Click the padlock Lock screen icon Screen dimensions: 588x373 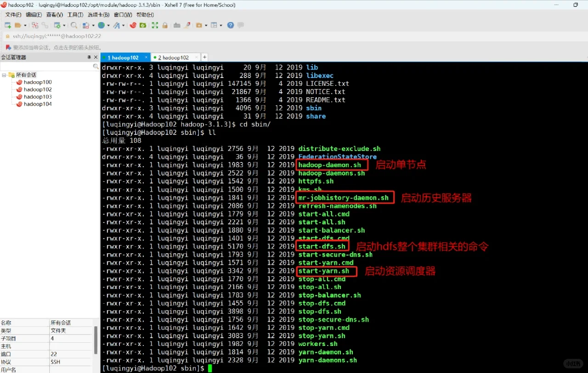click(165, 25)
